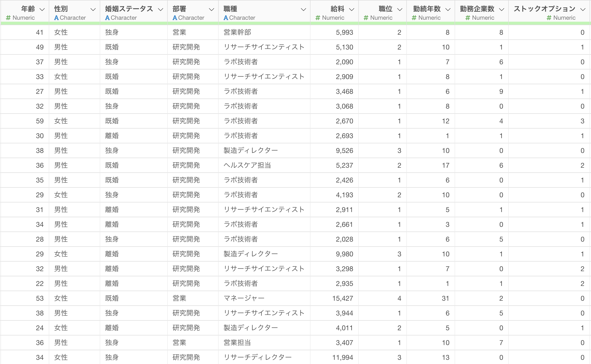Viewport: 591px width, 364px height.
Task: Open the 職種 column dropdown menu
Action: click(303, 9)
